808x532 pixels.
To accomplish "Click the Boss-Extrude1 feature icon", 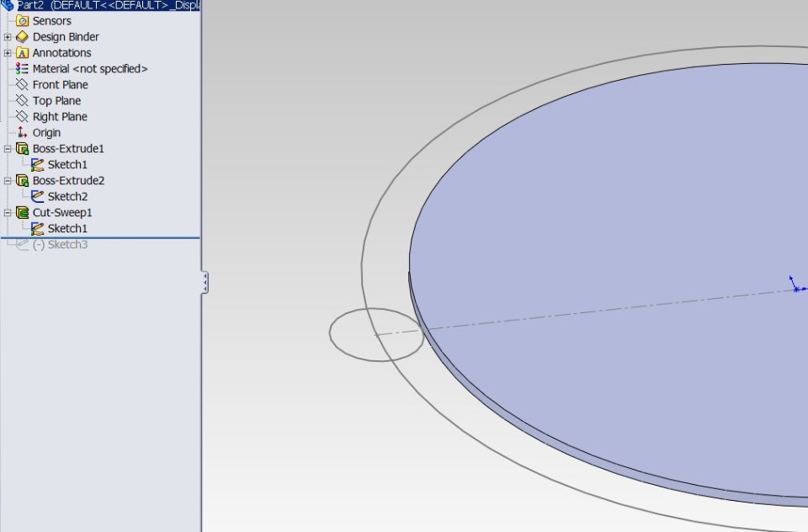I will coord(22,148).
